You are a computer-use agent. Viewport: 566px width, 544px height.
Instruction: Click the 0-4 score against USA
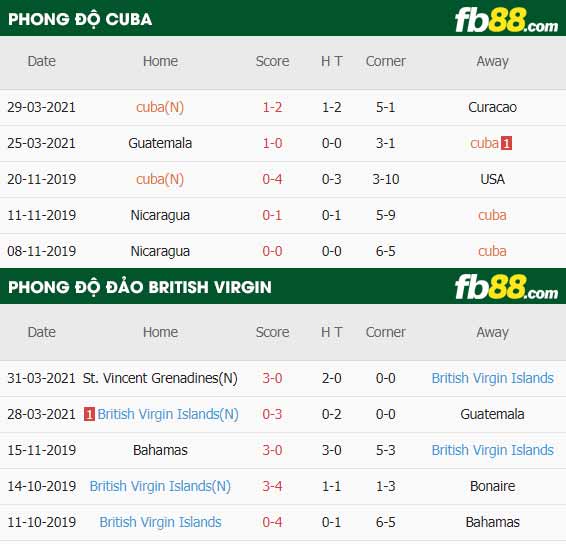pyautogui.click(x=272, y=179)
